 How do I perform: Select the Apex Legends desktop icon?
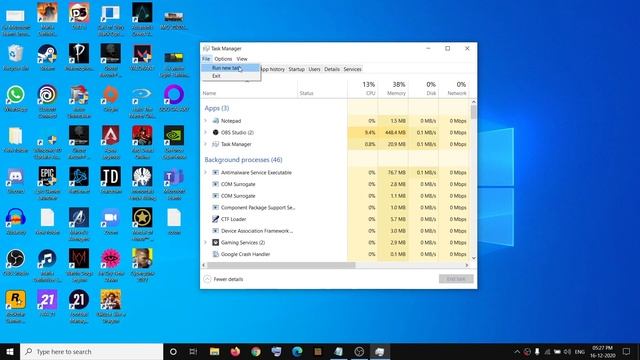click(111, 142)
